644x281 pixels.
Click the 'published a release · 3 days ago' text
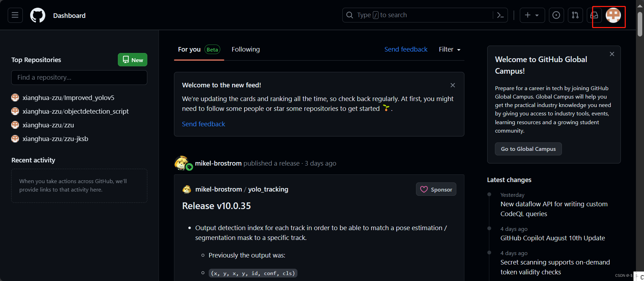[x=290, y=163]
